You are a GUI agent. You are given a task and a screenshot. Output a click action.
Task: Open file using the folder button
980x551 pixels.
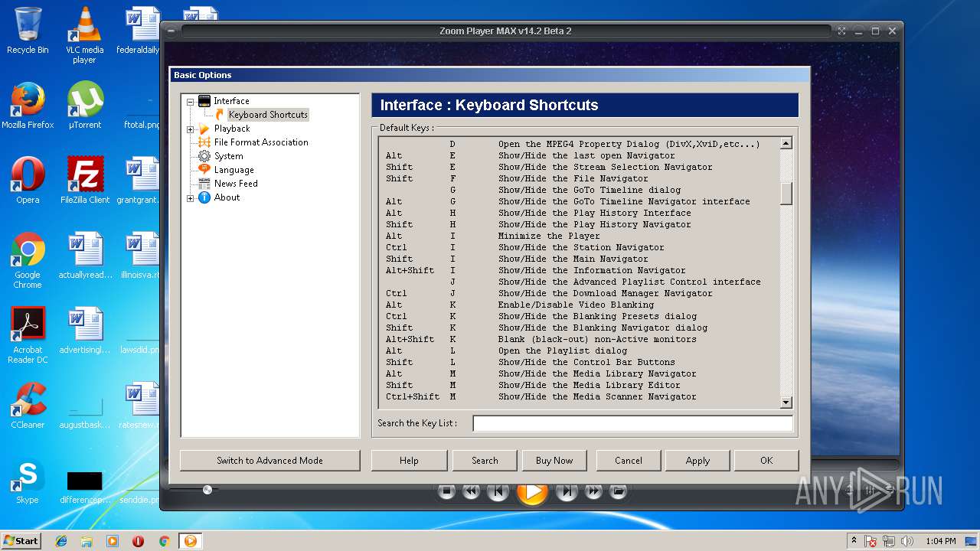tap(619, 491)
